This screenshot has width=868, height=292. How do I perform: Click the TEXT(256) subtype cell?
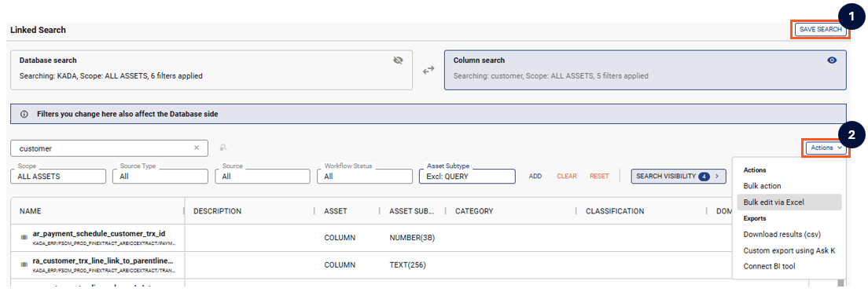pos(407,265)
